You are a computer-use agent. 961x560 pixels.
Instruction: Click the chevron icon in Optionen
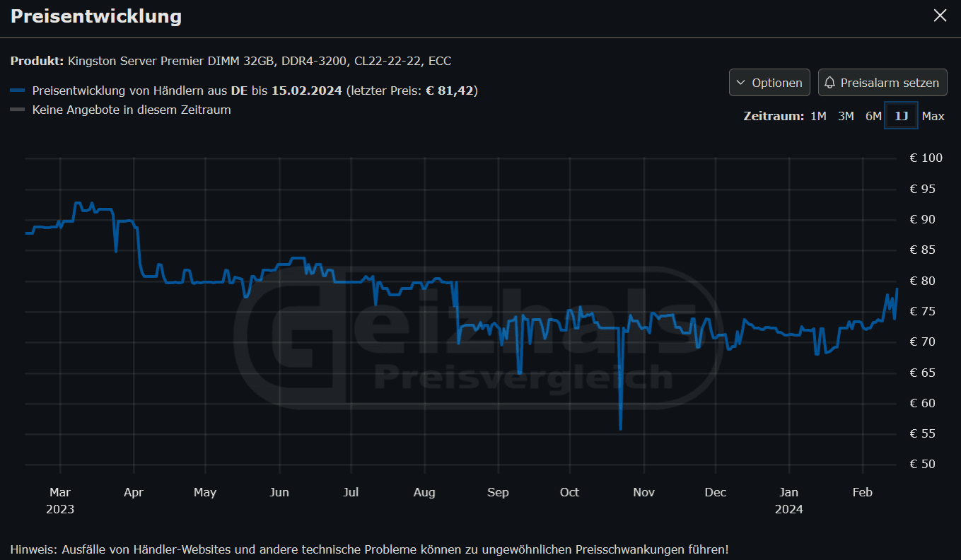[x=741, y=83]
